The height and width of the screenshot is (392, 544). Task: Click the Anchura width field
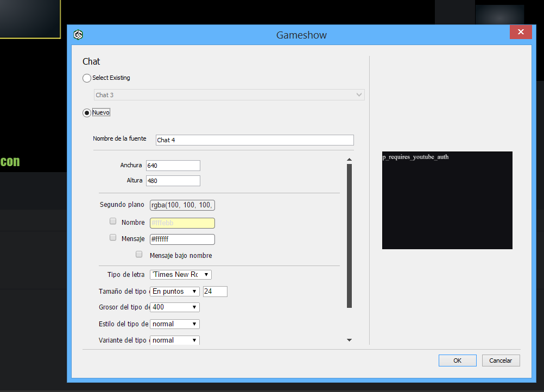[x=173, y=166]
